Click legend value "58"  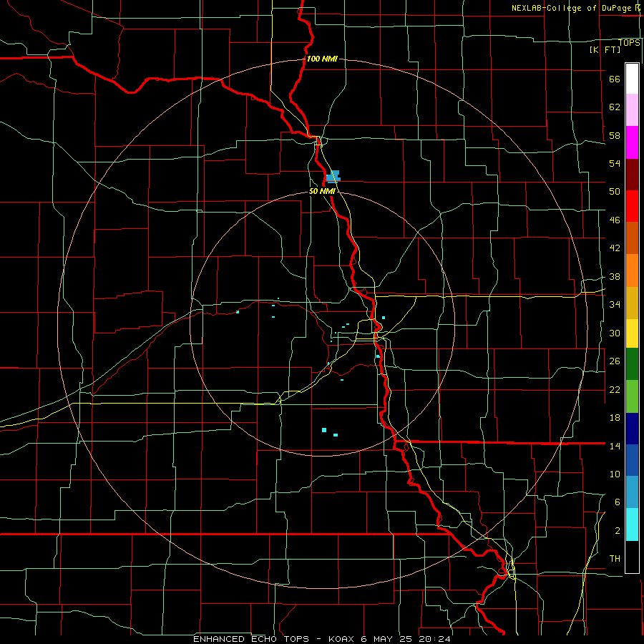[615, 135]
